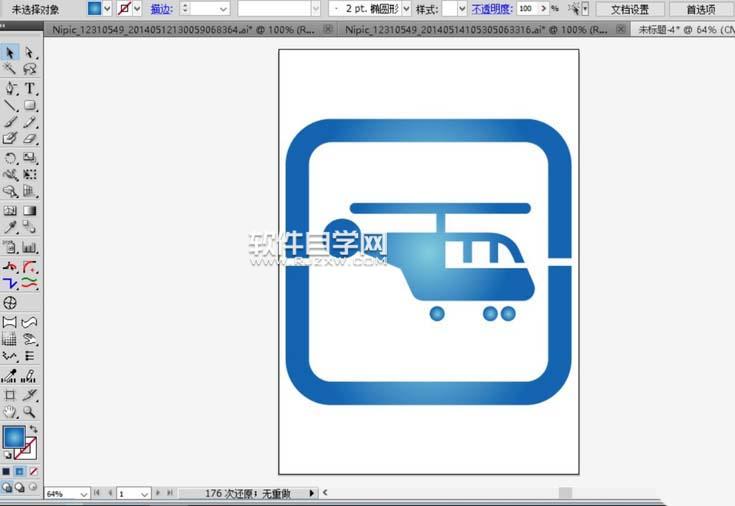Select the Pen tool
Screen dimensions: 735x506
pyautogui.click(x=10, y=88)
